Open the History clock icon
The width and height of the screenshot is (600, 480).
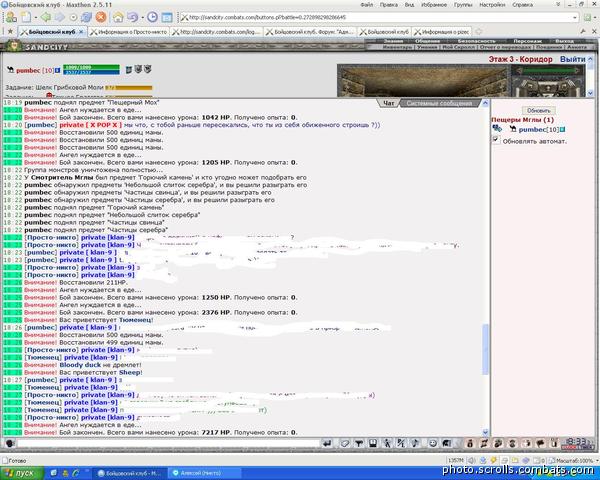click(x=152, y=17)
